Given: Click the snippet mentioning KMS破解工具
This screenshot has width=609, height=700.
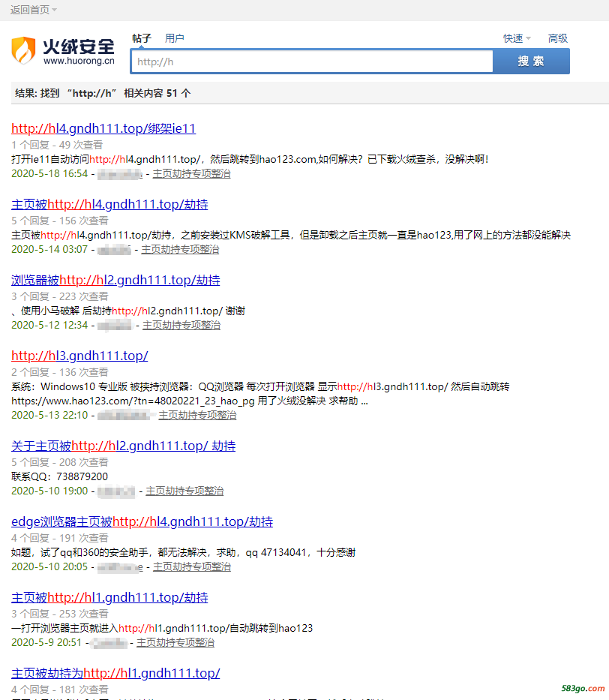Looking at the screenshot, I should pos(291,236).
